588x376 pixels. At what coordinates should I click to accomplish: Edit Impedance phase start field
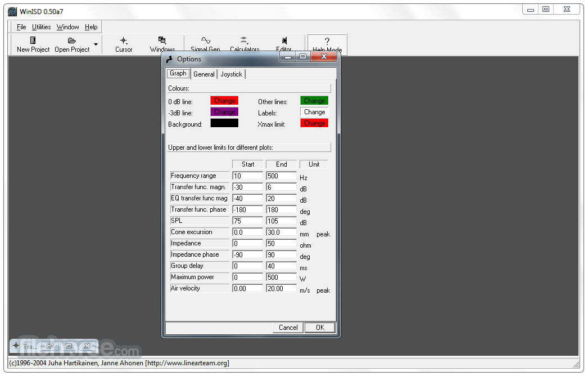point(247,254)
